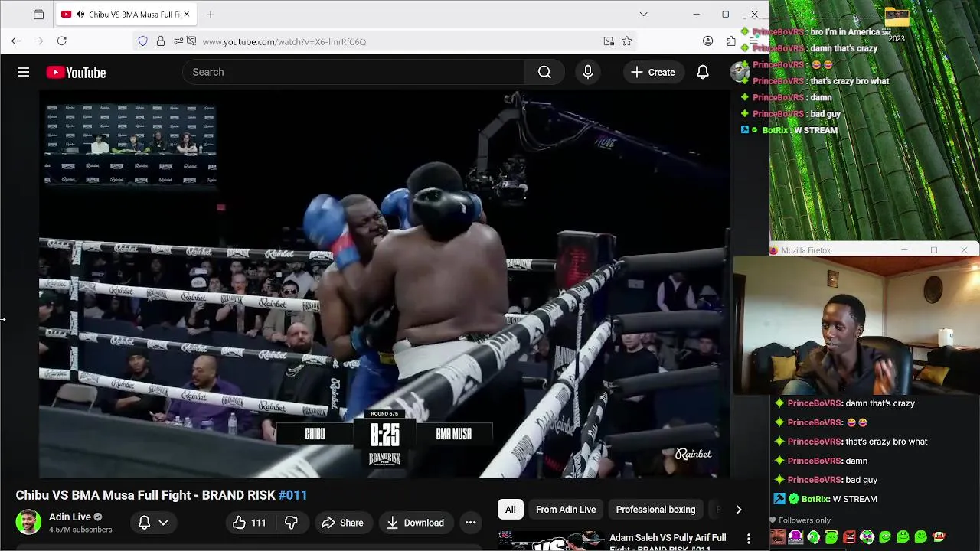This screenshot has width=980, height=551.
Task: Click the YouTube logo to go home
Action: (x=76, y=73)
